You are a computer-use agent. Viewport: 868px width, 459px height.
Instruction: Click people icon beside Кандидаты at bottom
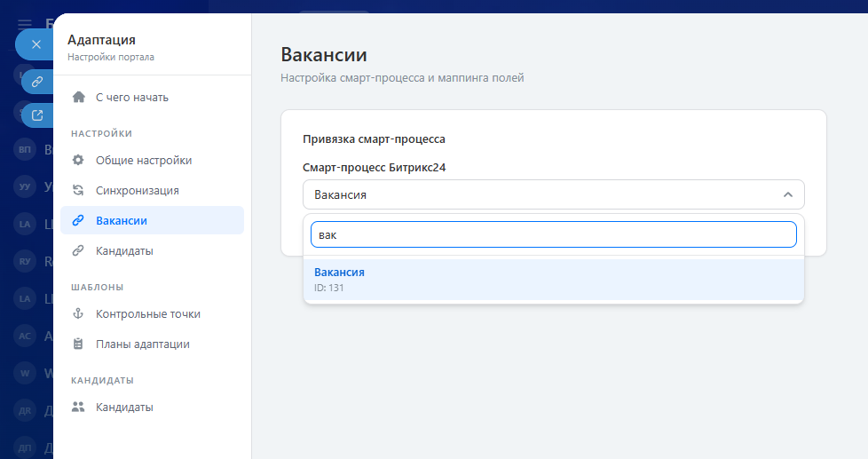[78, 407]
